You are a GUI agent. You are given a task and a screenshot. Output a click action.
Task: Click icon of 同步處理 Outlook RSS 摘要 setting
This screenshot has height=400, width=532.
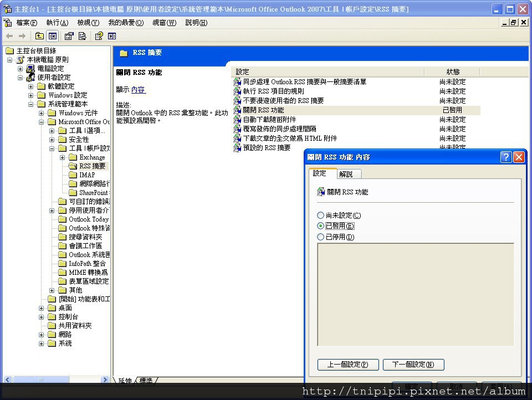(237, 82)
